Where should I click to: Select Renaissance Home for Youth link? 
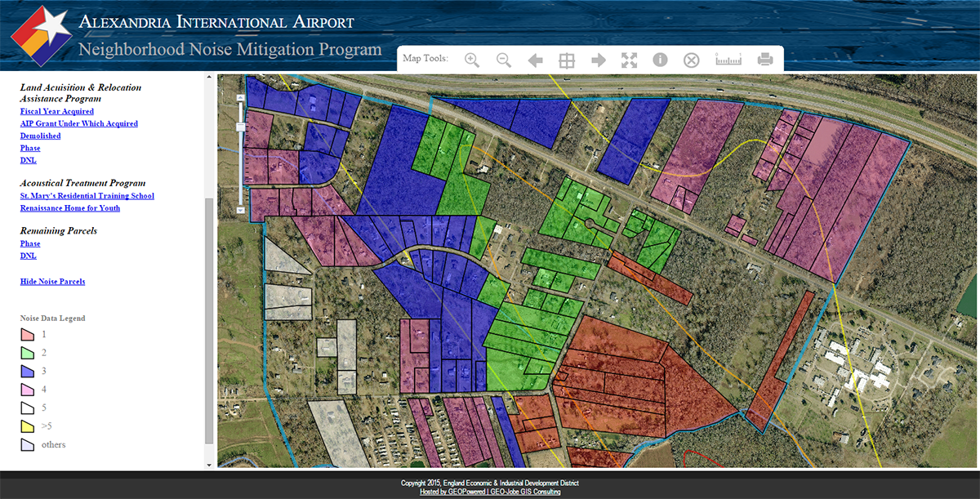[x=70, y=208]
